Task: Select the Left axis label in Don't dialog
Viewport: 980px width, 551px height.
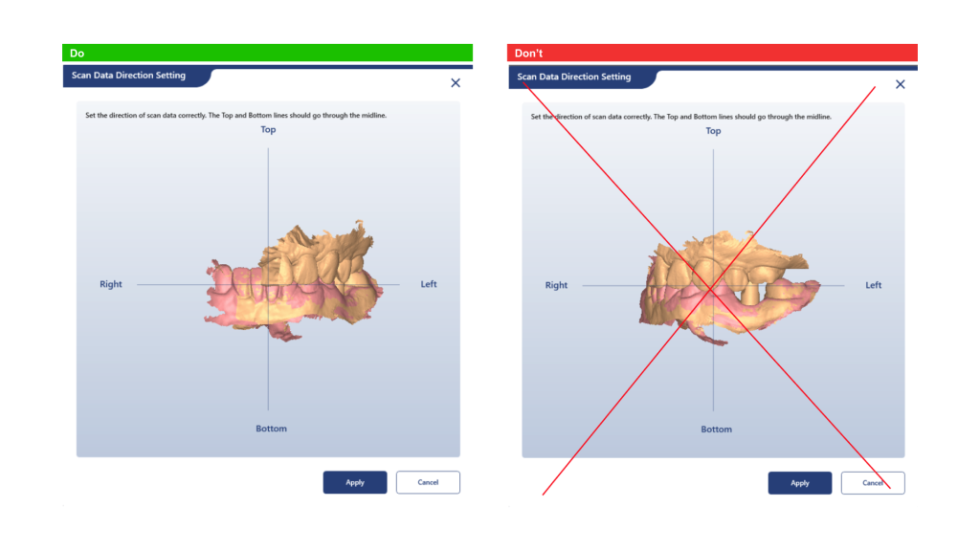Action: pyautogui.click(x=874, y=285)
